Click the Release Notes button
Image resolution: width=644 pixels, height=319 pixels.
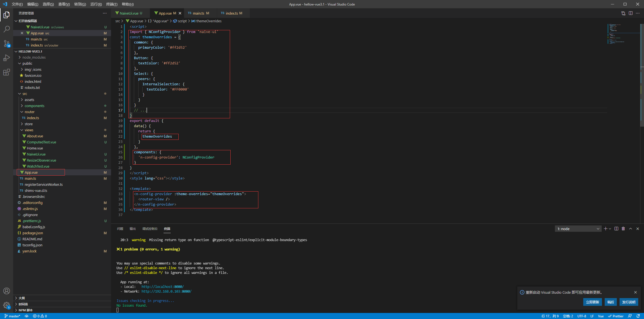[x=629, y=302]
